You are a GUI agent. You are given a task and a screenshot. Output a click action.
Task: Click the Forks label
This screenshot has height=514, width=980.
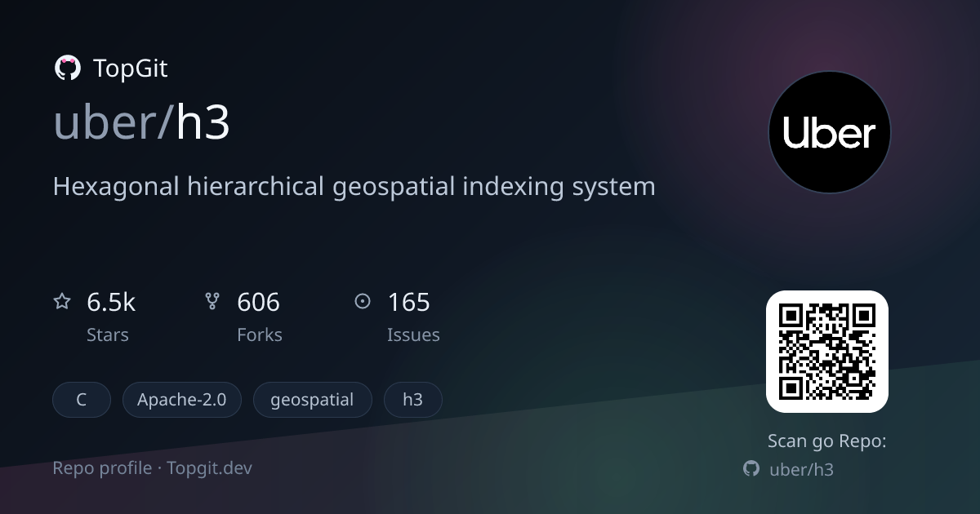(x=260, y=335)
